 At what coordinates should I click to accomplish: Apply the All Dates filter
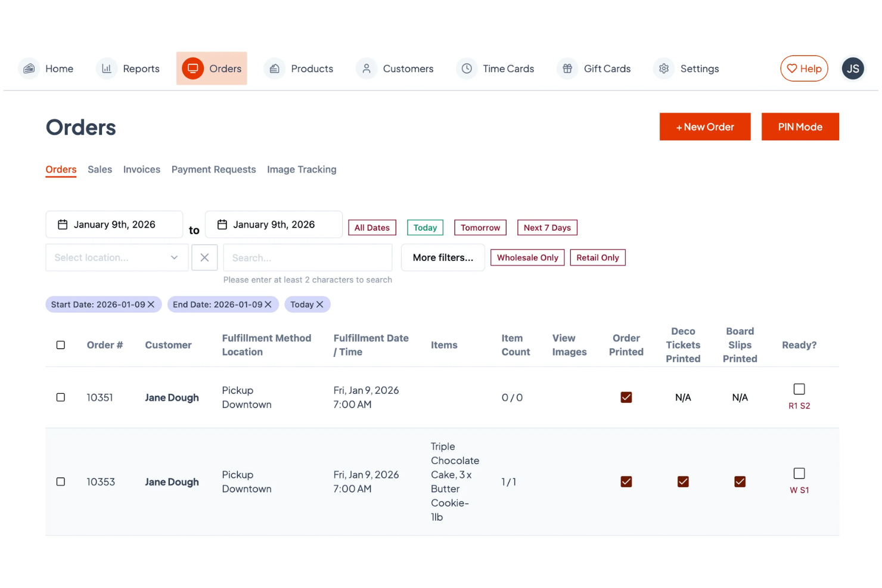coord(372,228)
